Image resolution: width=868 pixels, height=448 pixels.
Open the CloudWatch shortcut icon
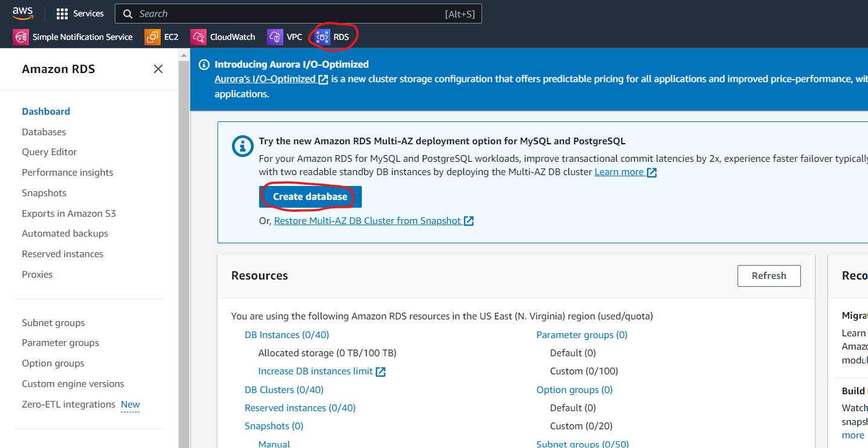(198, 37)
